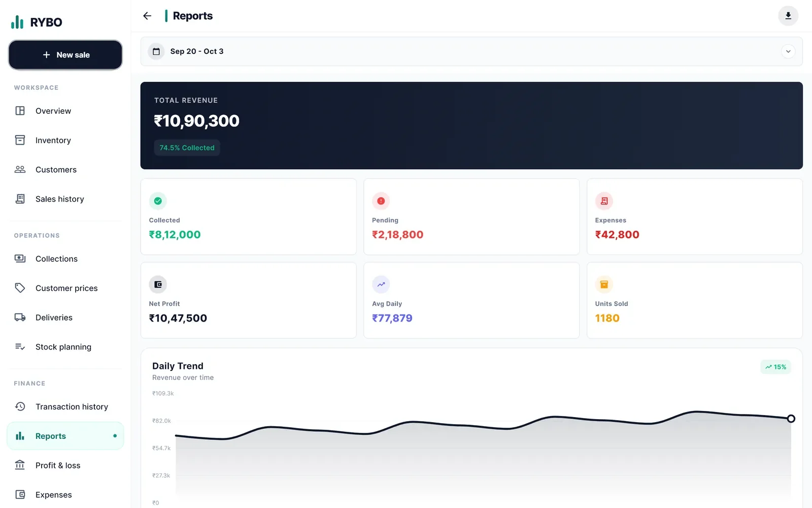Click the Stock planning list icon
812x508 pixels.
click(20, 347)
